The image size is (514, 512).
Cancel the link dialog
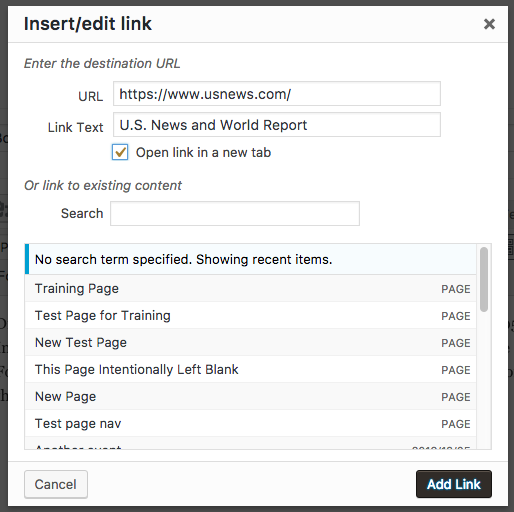point(56,484)
